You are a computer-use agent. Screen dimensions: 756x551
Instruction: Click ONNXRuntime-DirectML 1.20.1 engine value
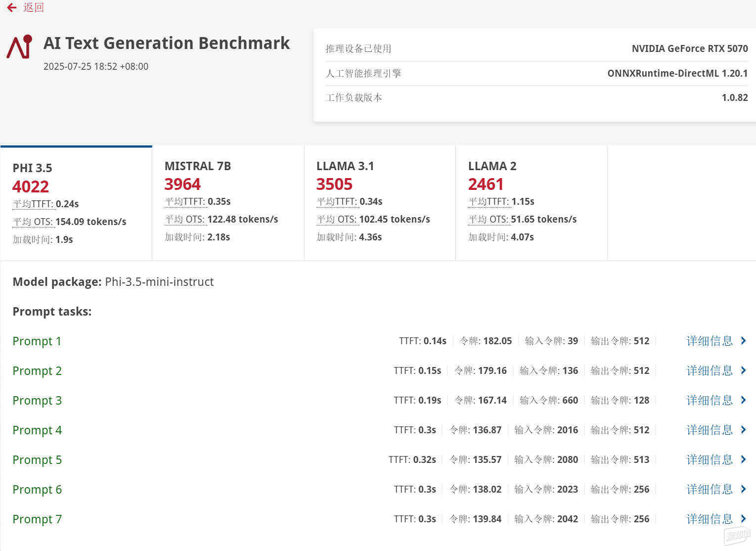pos(677,73)
